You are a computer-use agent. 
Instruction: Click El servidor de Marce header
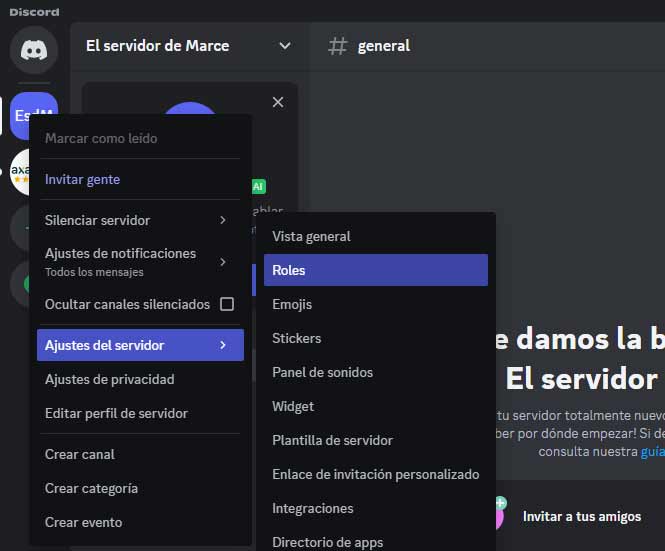[157, 46]
